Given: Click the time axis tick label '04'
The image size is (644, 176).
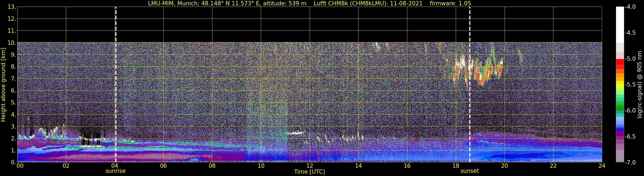Looking at the screenshot, I should coord(115,166).
